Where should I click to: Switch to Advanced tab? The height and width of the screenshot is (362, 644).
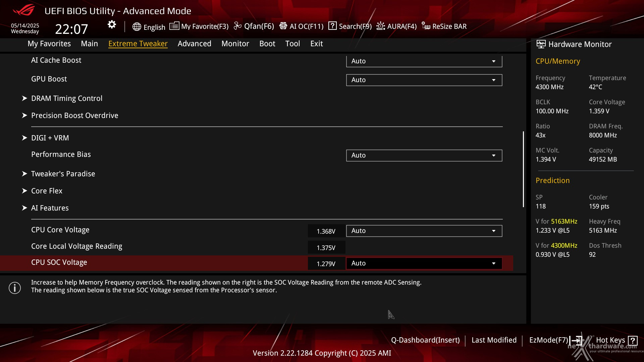pos(194,44)
